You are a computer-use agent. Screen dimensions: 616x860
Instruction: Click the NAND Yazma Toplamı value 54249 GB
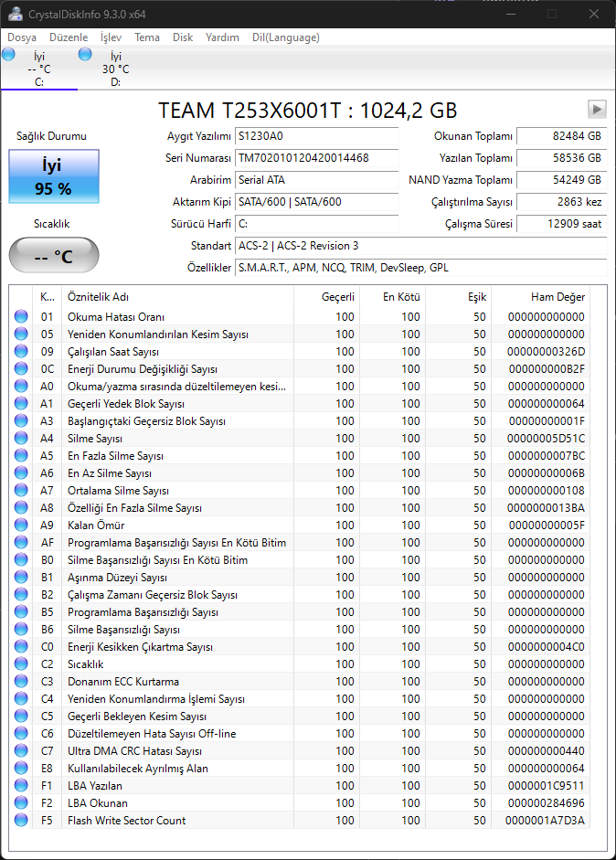point(562,180)
